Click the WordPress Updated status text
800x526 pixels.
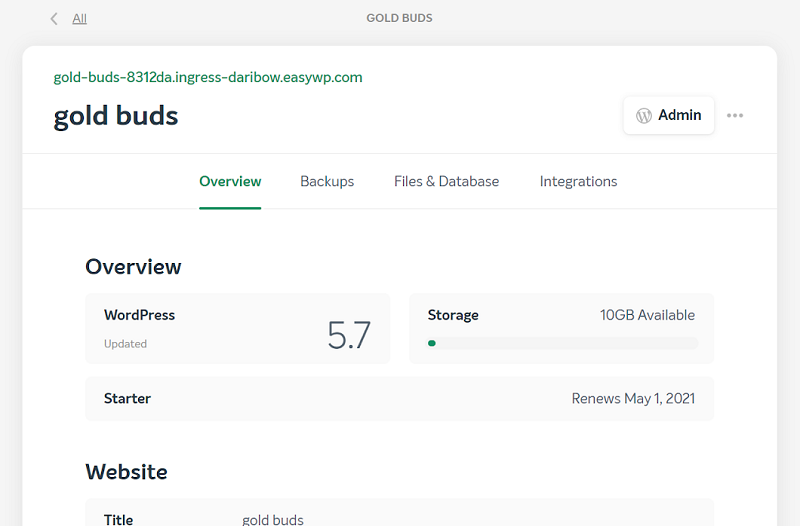[126, 344]
